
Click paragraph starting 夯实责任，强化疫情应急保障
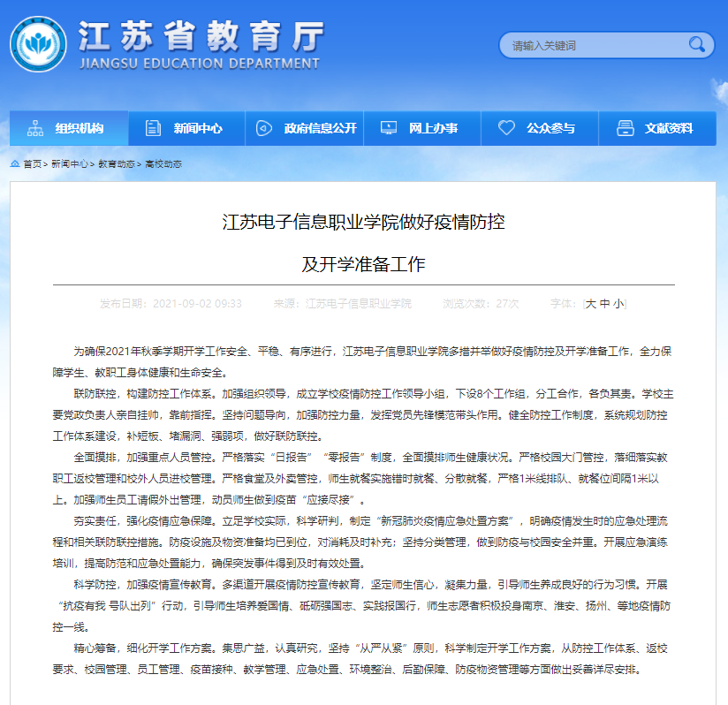tap(360, 542)
